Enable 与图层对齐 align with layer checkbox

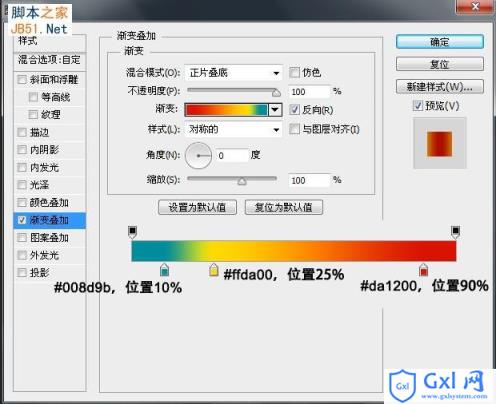click(294, 129)
